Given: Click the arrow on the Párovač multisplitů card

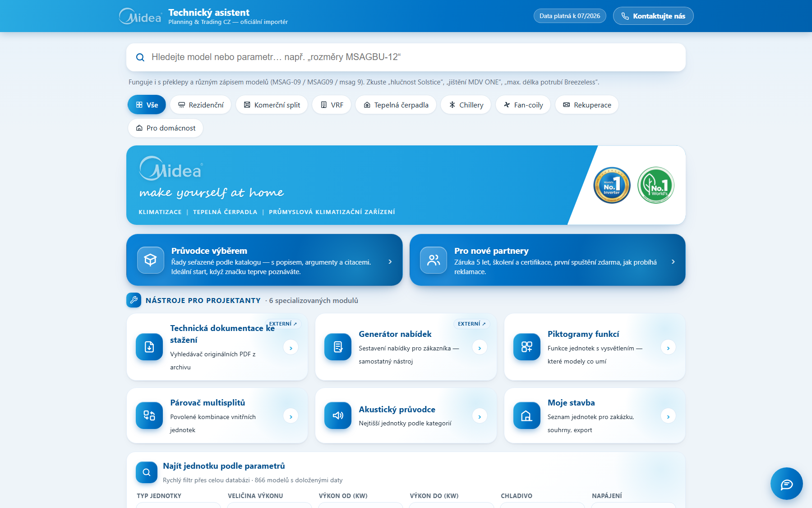Looking at the screenshot, I should click(x=291, y=416).
